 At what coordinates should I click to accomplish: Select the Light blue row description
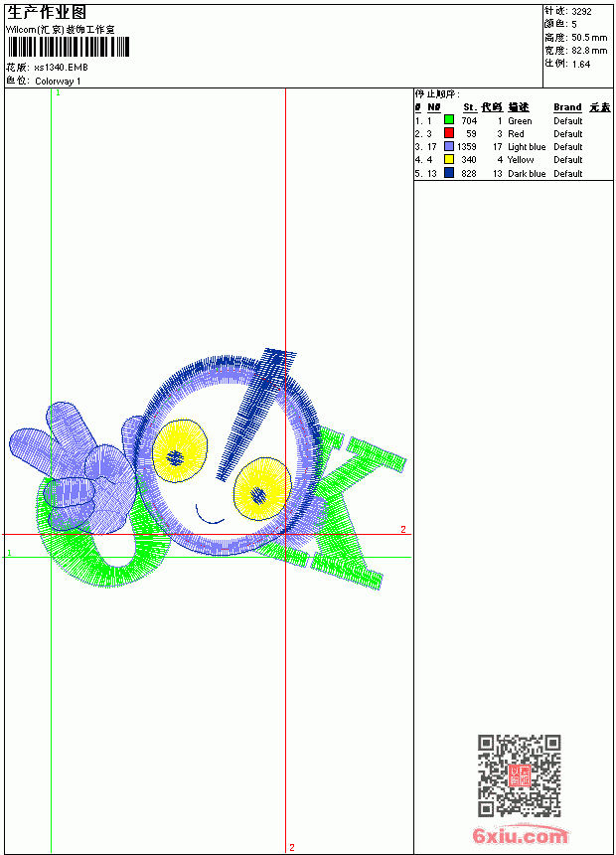pos(527,147)
